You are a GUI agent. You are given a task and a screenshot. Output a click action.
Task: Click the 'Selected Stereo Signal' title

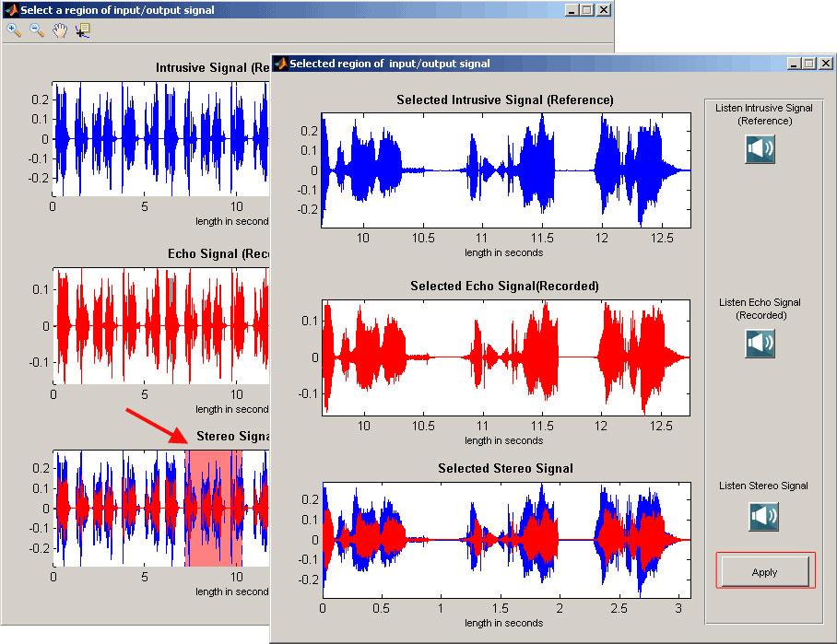coord(505,468)
